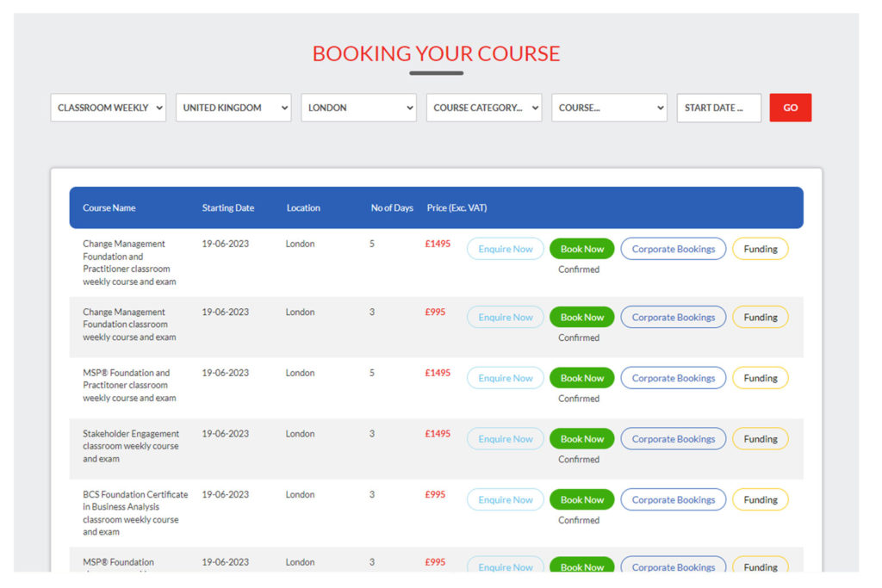Open Corporate Bookings for Change Management Foundation £995
882x588 pixels.
(673, 317)
